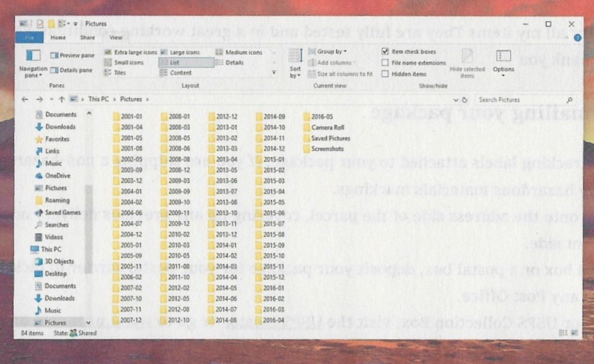
Task: Select Desktop under This PC
Action: pos(51,273)
